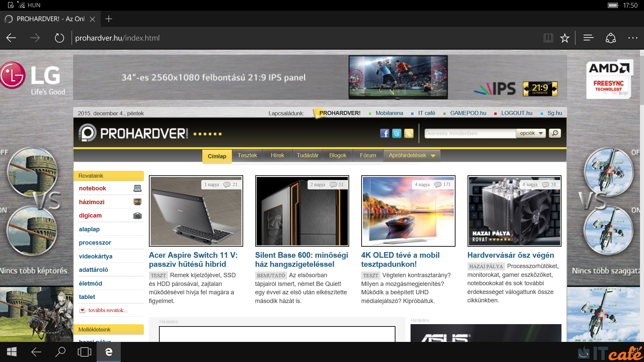
Task: Go to the Tudástár tab
Action: coord(308,155)
